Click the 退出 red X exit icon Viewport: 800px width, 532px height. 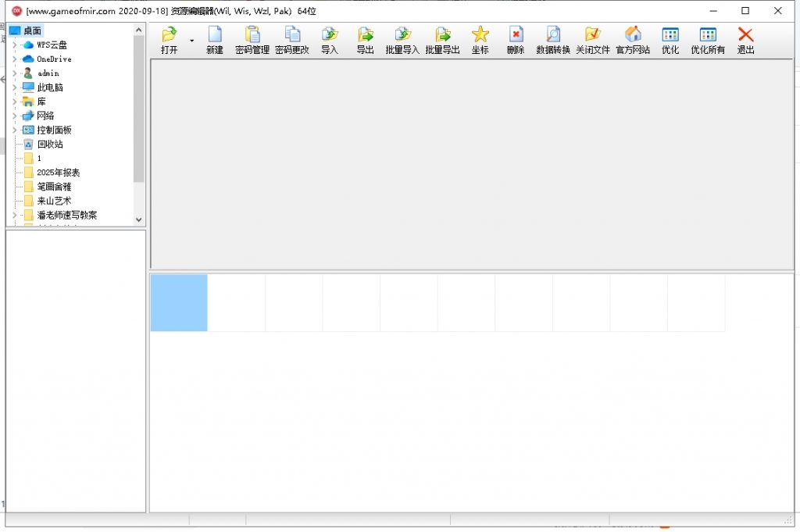click(746, 35)
